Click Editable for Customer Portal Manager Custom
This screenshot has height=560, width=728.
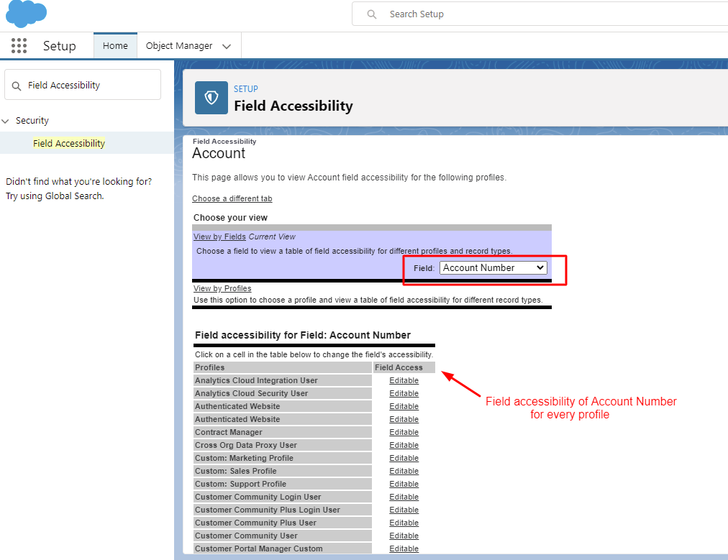coord(404,549)
